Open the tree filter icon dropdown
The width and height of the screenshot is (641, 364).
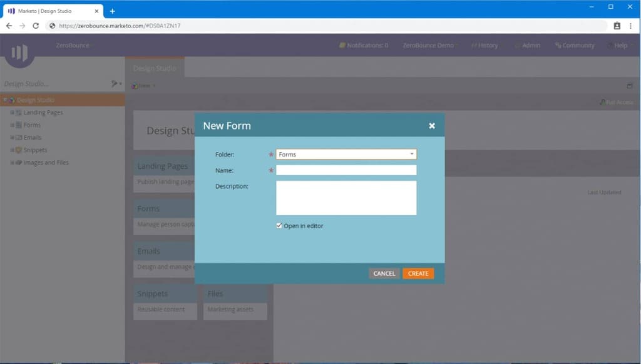click(x=116, y=84)
